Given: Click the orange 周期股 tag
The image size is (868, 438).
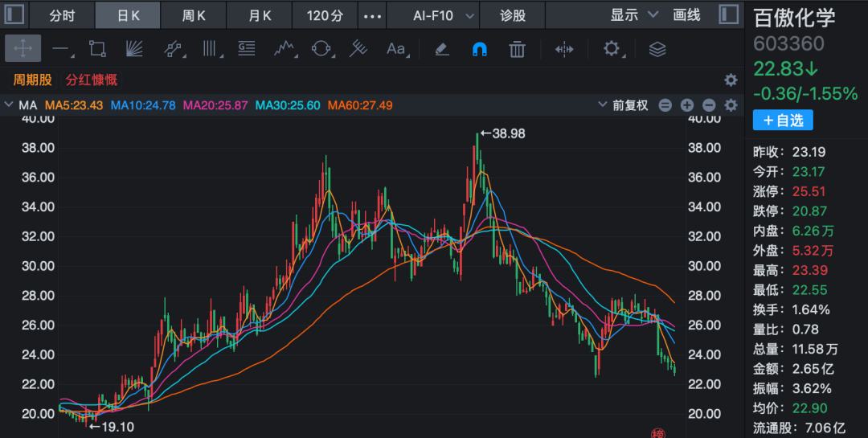Looking at the screenshot, I should 33,80.
